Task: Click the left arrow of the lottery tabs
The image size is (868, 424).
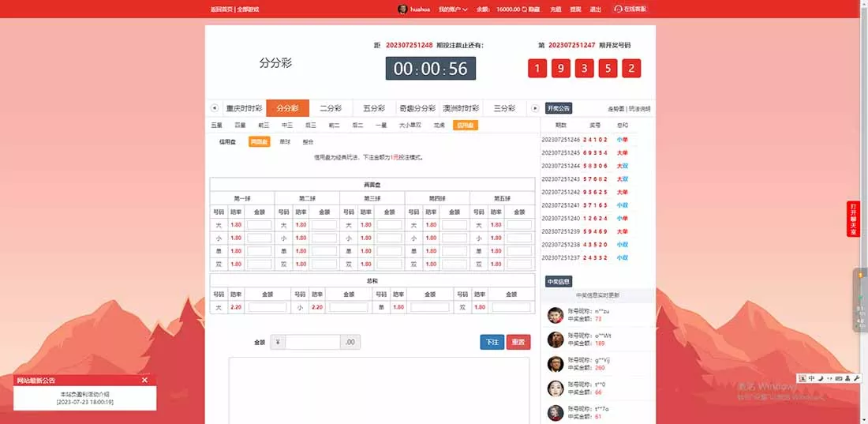Action: (214, 108)
